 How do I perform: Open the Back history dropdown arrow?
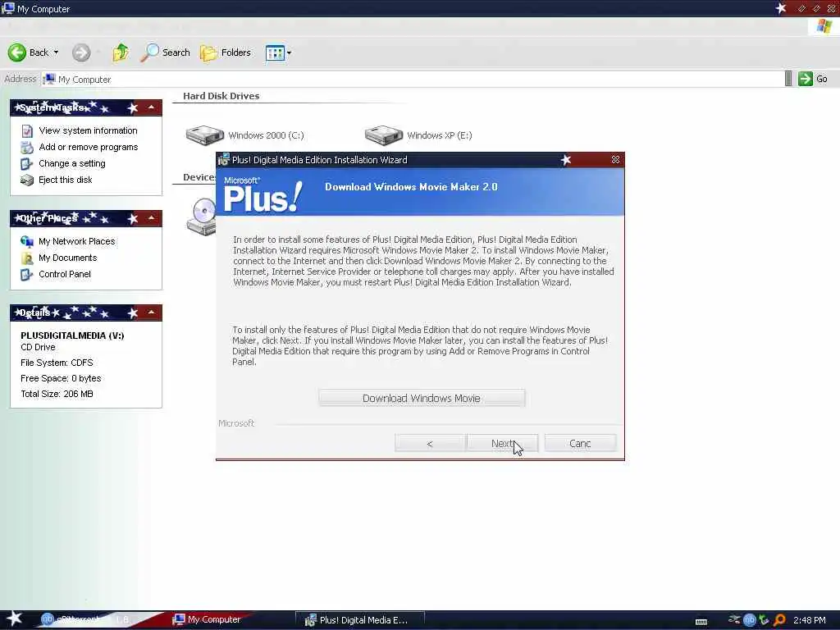pyautogui.click(x=56, y=52)
